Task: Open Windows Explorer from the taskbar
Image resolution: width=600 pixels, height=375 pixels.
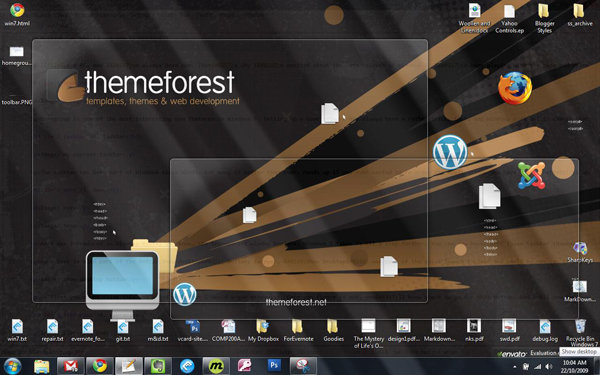Action: point(41,366)
